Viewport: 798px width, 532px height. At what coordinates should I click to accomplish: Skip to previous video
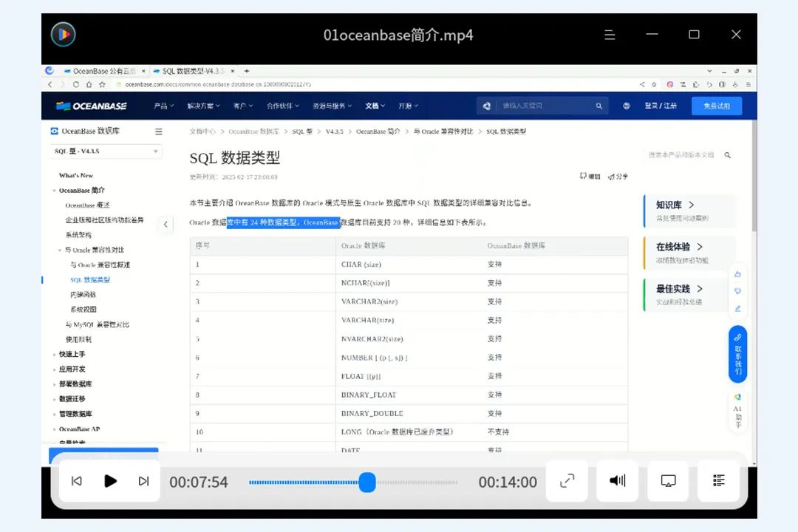pos(76,481)
